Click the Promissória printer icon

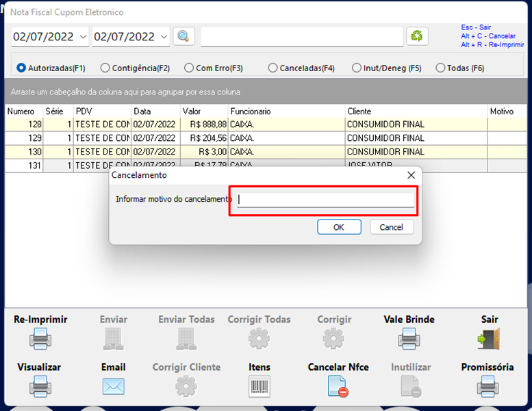(x=488, y=386)
